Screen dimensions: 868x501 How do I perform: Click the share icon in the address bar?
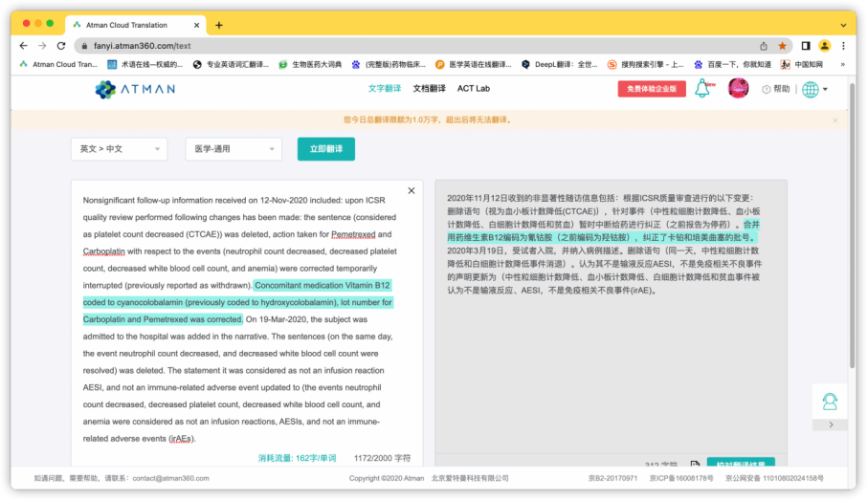[764, 46]
